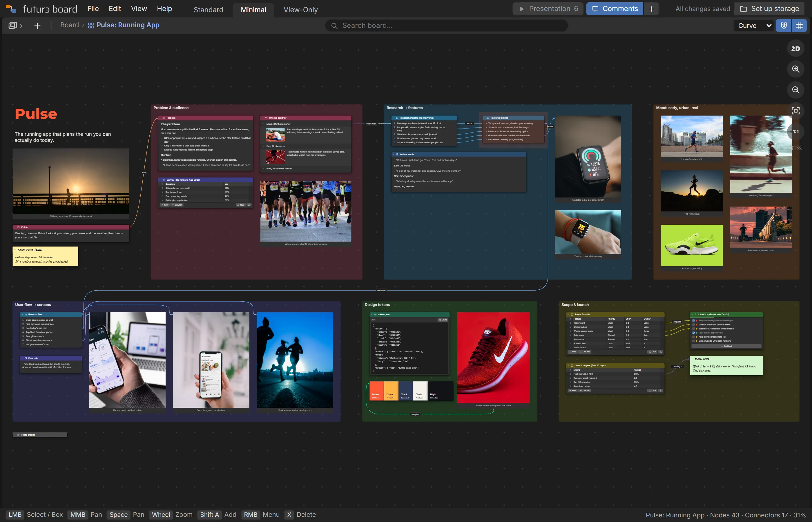Click Add task in Launch sprint
Screen dimensions: 812x522
click(726, 347)
